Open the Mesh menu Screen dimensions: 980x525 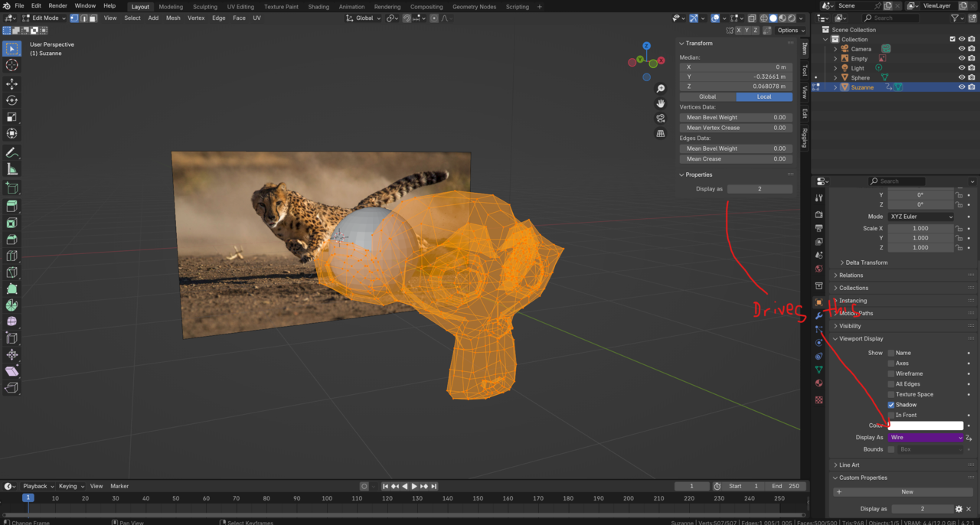(173, 18)
